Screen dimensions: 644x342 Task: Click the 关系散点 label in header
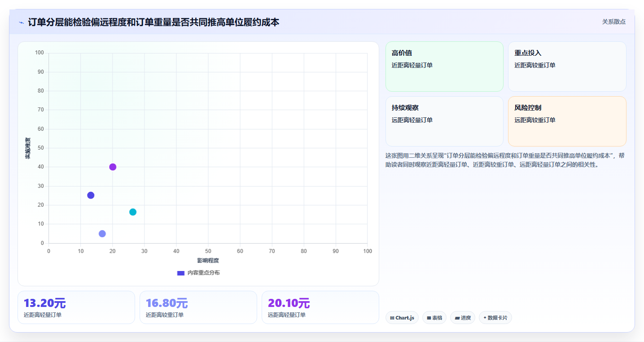[x=613, y=22]
